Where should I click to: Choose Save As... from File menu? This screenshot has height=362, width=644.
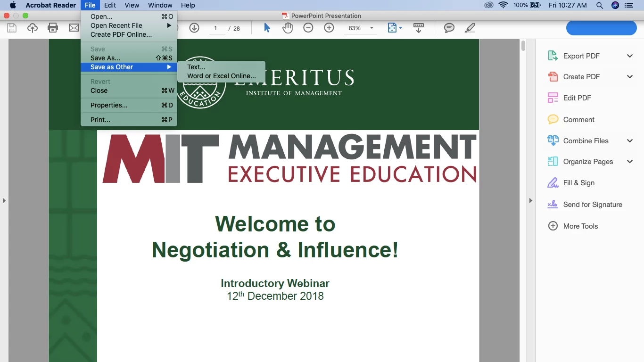pos(129,58)
